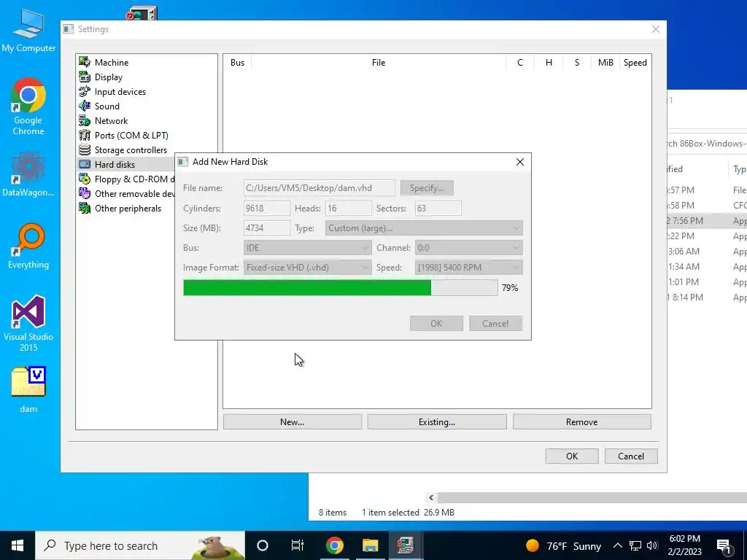Screen dimensions: 747x560
Task: Select the Display category icon
Action: (85, 77)
